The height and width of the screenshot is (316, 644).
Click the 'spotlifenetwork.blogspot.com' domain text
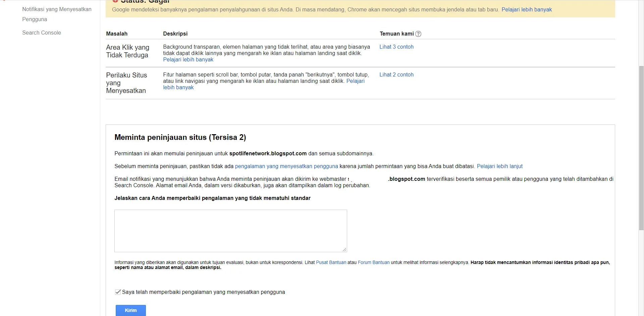(x=268, y=154)
